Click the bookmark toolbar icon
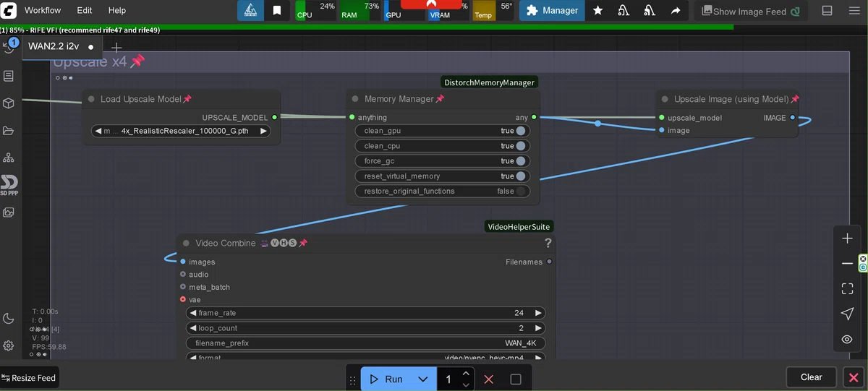Screen dimensions: 868x391 (277, 11)
